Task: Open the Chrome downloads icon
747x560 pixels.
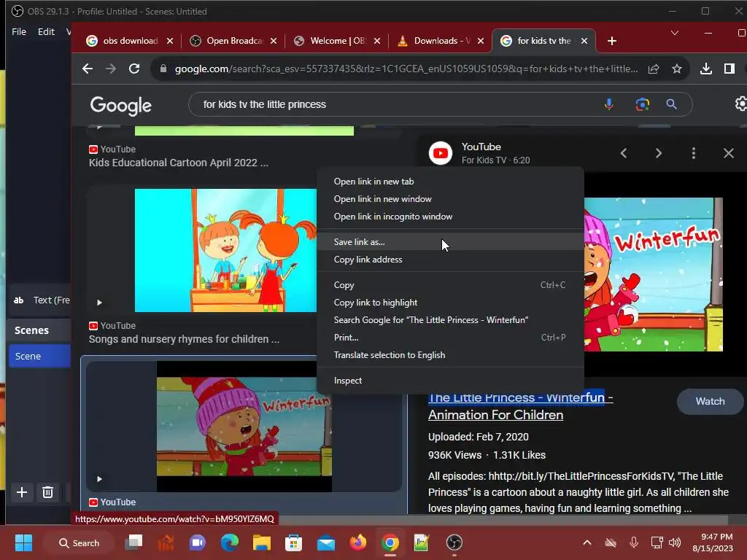Action: point(706,69)
